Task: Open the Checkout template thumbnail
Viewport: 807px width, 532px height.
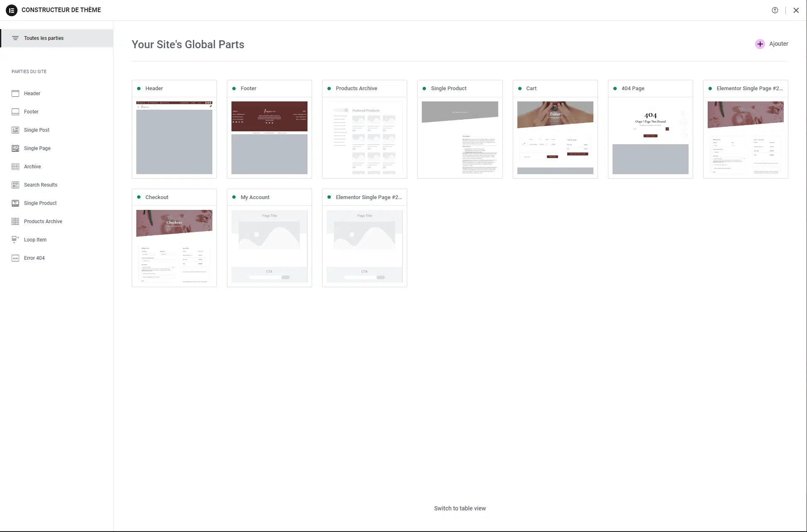Action: pos(175,246)
